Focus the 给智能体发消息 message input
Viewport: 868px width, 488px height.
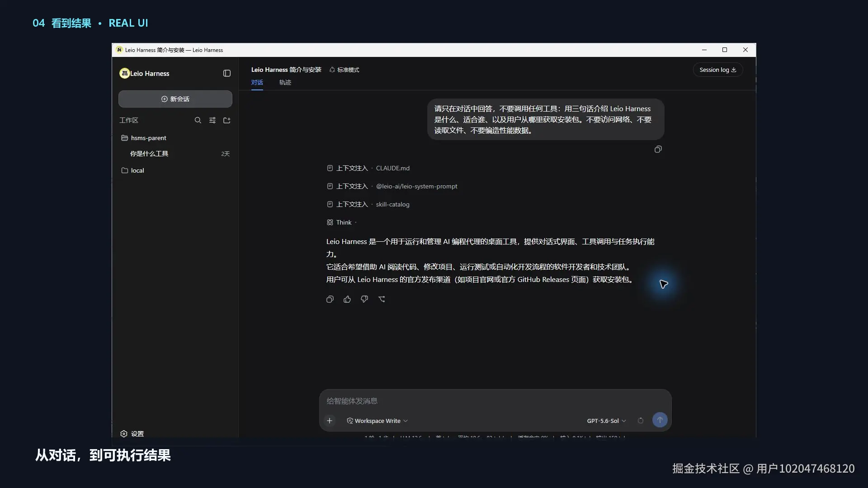tap(495, 401)
